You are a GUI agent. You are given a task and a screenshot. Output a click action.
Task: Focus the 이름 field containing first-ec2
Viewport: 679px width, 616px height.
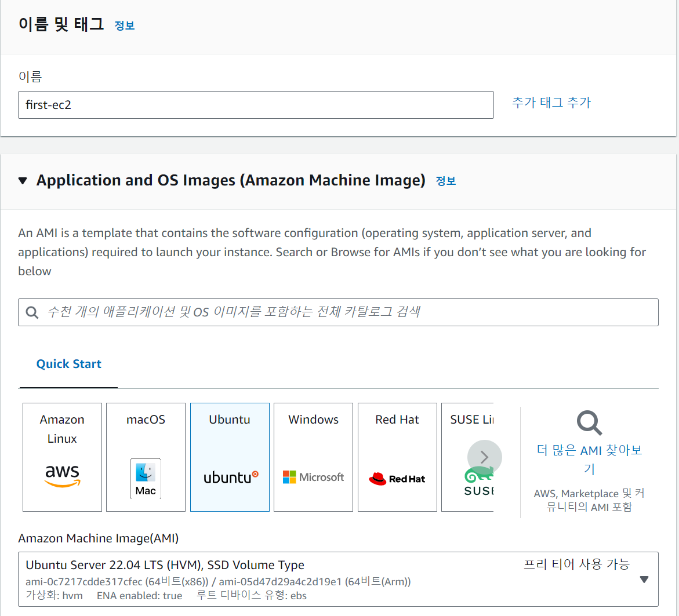coord(256,105)
